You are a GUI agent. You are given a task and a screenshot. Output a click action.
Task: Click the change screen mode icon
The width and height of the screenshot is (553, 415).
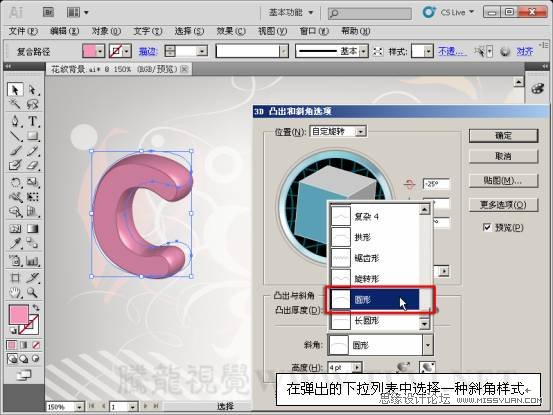tap(24, 376)
